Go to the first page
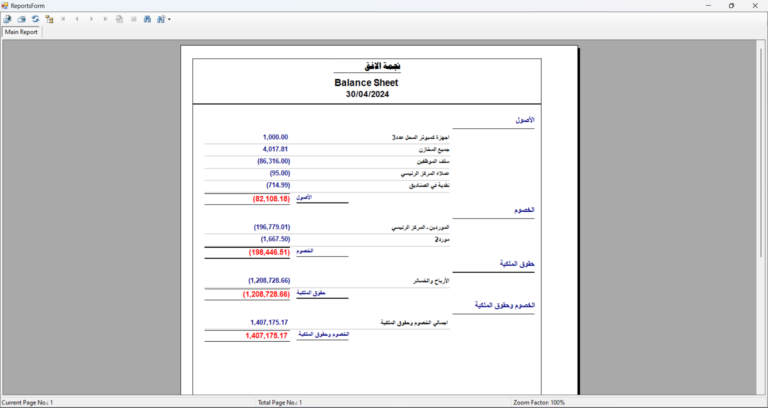The image size is (768, 408). click(x=64, y=19)
